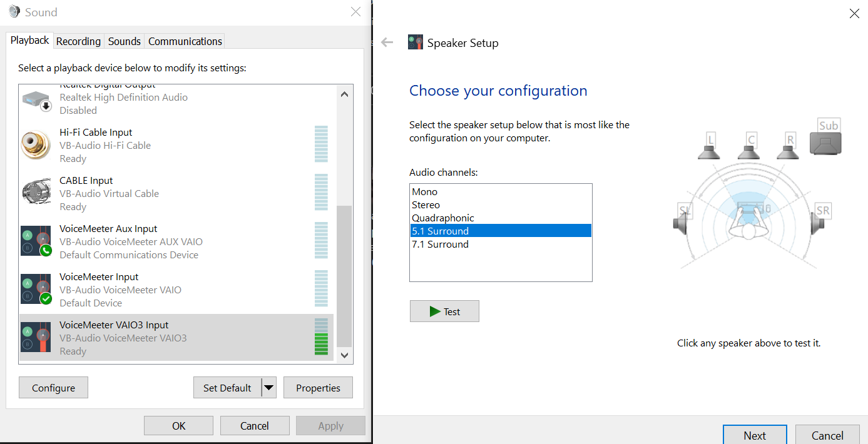Select the Hi-Fi Cable Input device icon
The width and height of the screenshot is (868, 444).
pyautogui.click(x=36, y=145)
